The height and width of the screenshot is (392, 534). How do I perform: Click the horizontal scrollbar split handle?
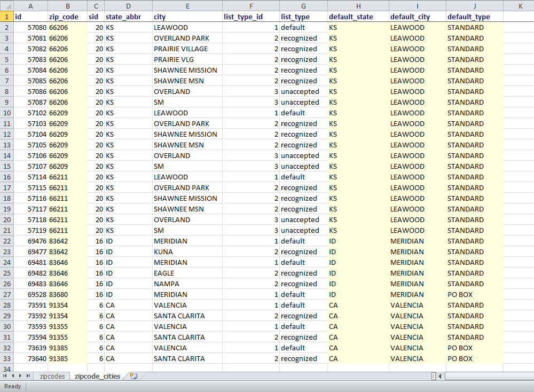[x=434, y=376]
